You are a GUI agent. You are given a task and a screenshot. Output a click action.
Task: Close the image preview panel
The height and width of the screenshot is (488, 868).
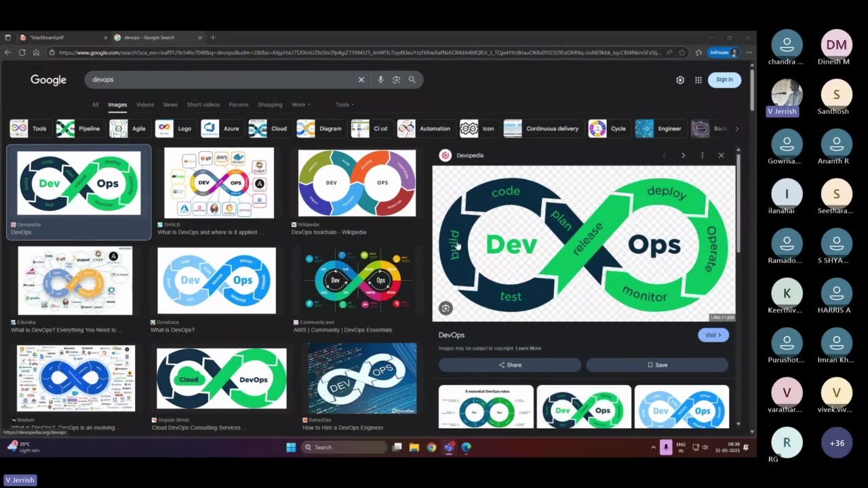(721, 155)
